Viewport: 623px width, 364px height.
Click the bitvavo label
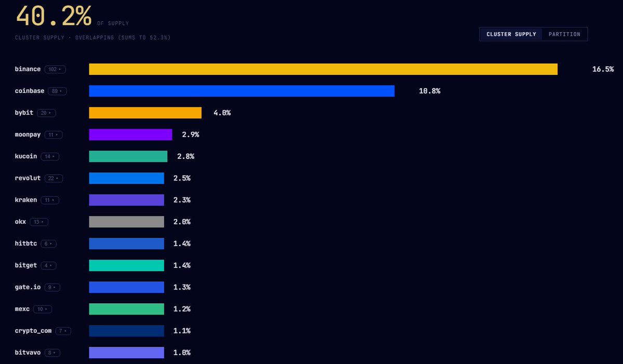tap(28, 353)
